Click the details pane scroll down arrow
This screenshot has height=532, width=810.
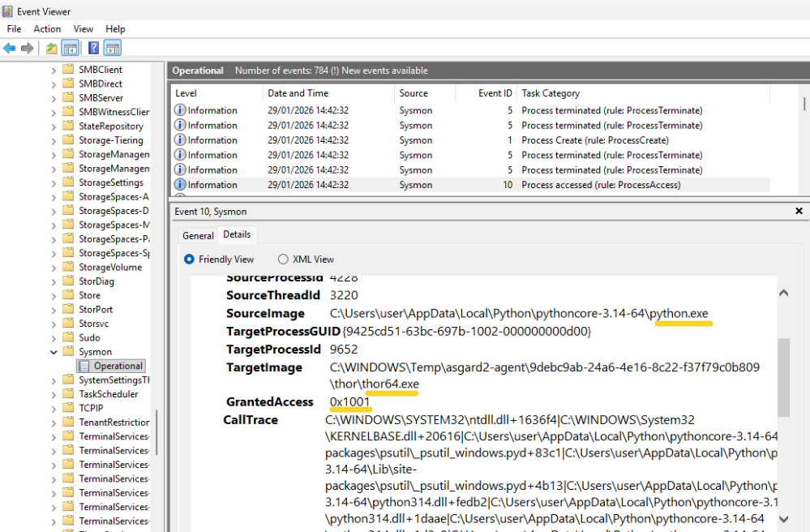pyautogui.click(x=783, y=518)
